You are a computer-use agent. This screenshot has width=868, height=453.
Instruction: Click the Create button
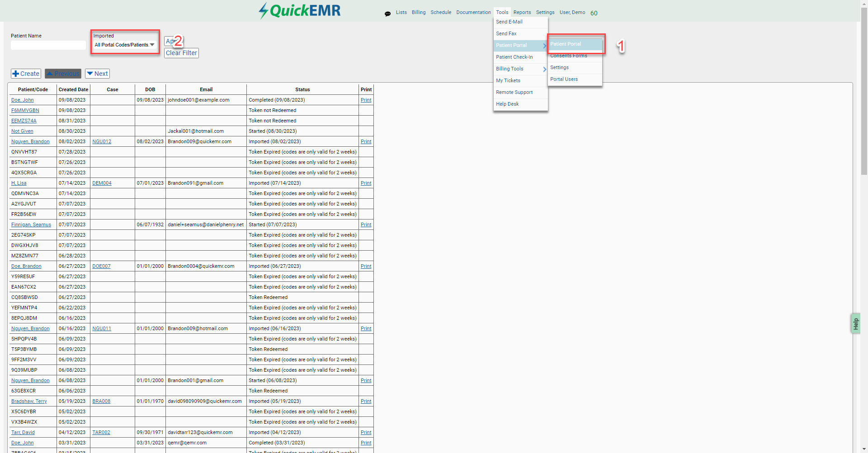pyautogui.click(x=26, y=74)
